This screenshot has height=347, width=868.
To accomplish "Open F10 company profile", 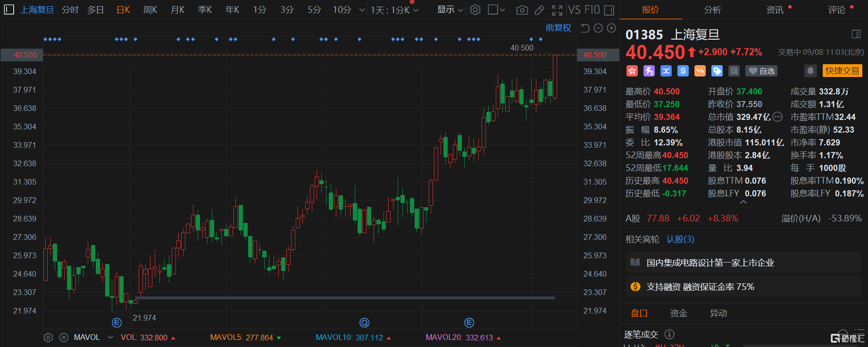I will click(x=592, y=10).
